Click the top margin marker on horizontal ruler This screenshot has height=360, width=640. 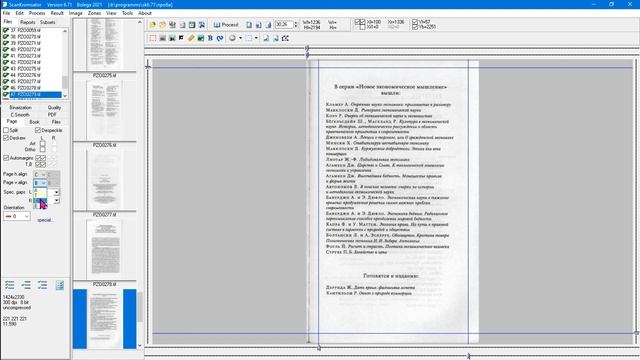pos(307,48)
